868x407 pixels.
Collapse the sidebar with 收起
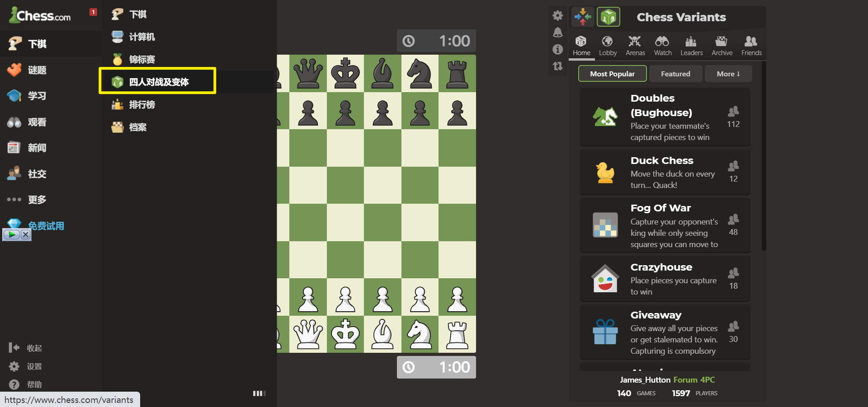pos(26,348)
